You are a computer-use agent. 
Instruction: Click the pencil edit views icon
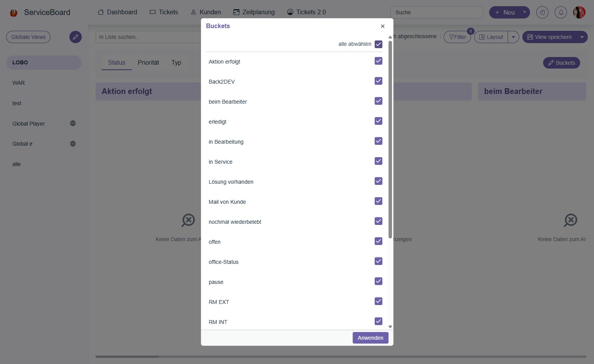tap(76, 37)
